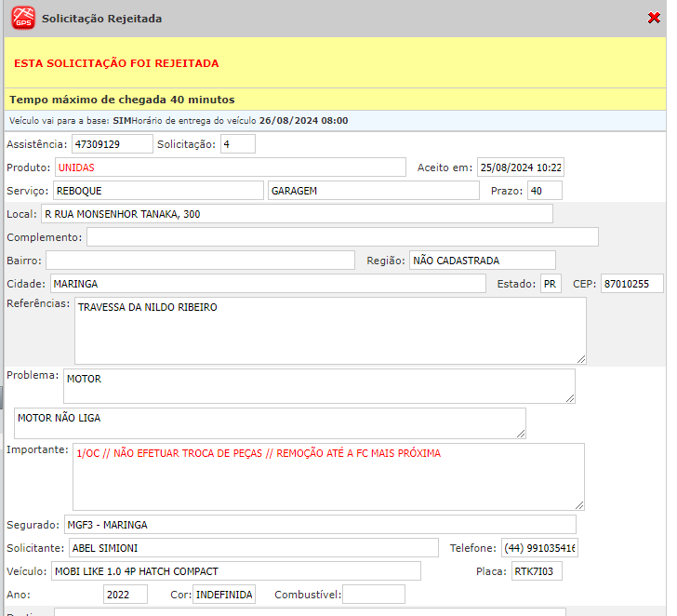The height and width of the screenshot is (616, 677).
Task: Click the Solicitante field ABEL SIMIONI
Action: click(x=254, y=548)
